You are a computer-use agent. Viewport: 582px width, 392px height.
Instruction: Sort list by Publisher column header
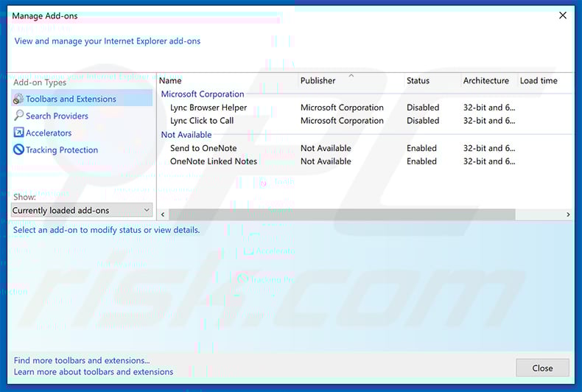(x=318, y=80)
